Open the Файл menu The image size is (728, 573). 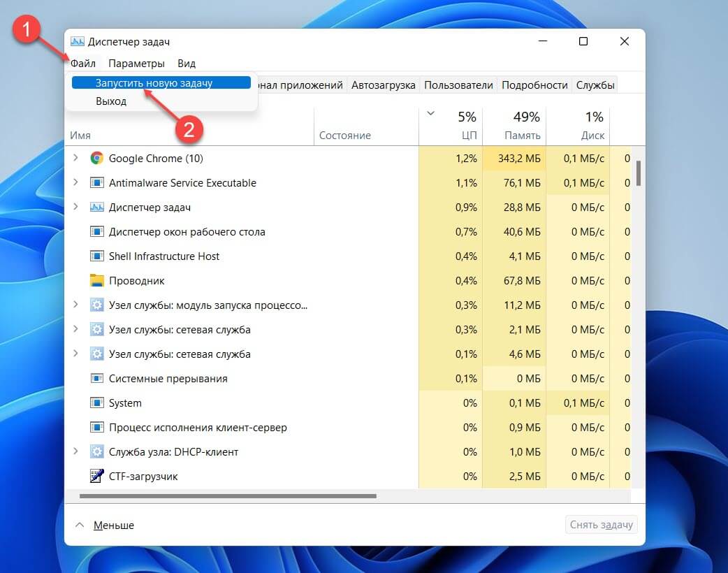coord(82,63)
